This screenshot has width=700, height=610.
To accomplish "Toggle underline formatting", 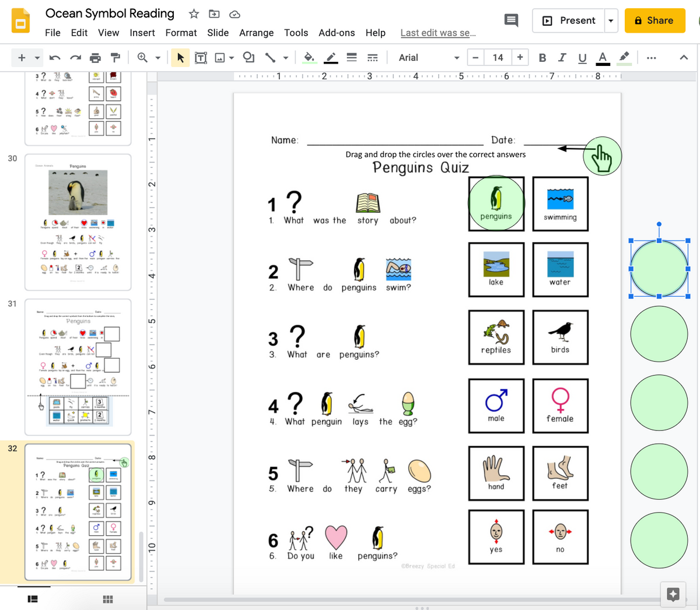I will click(x=582, y=57).
